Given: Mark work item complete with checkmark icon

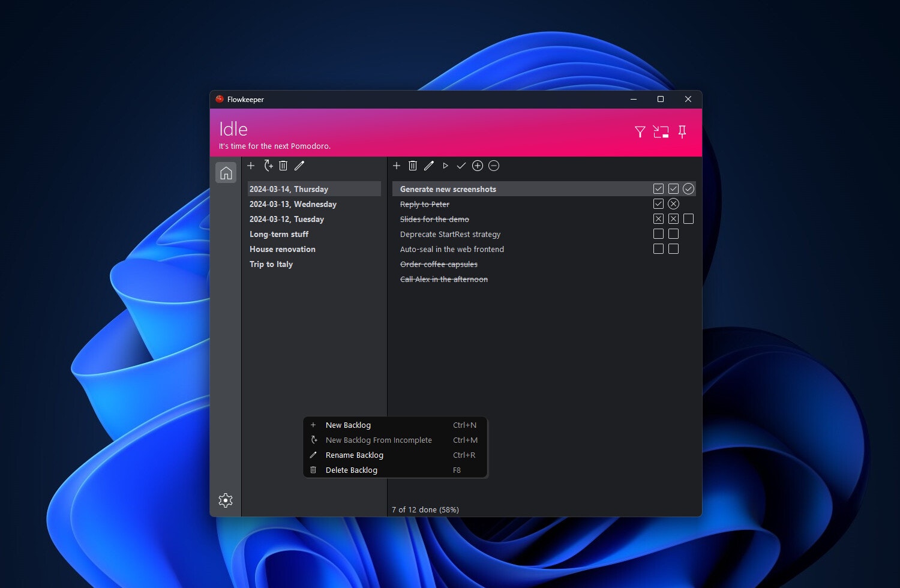Looking at the screenshot, I should click(461, 166).
